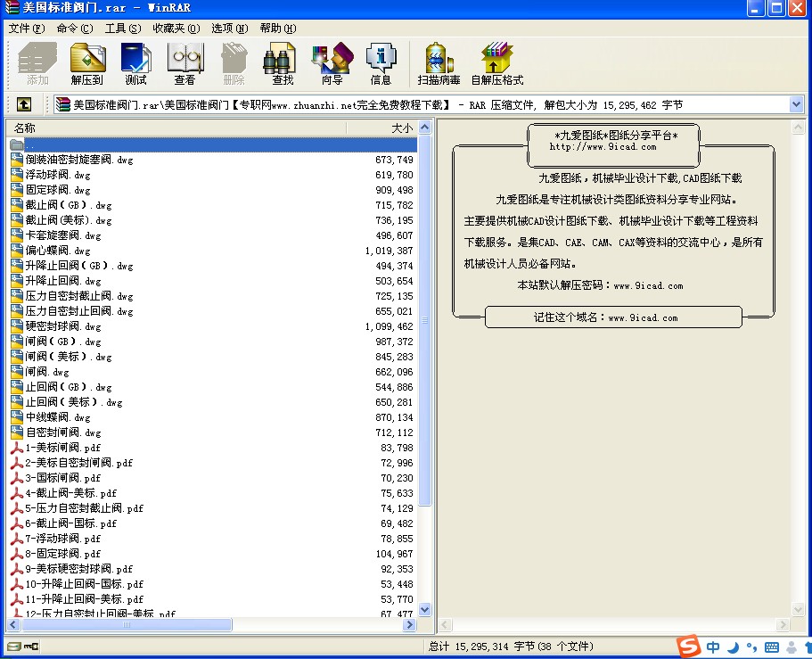Open the View (查看) file tool

[x=185, y=63]
